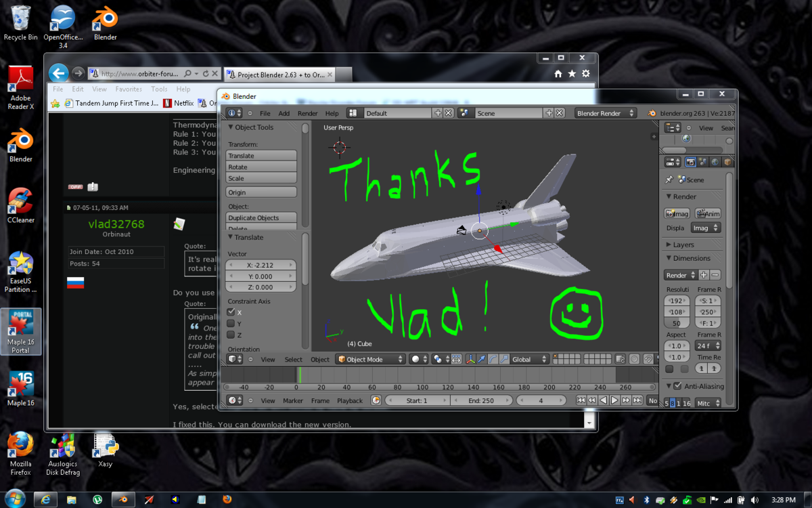Collapse the Dimensions panel
The height and width of the screenshot is (508, 812).
pyautogui.click(x=669, y=258)
